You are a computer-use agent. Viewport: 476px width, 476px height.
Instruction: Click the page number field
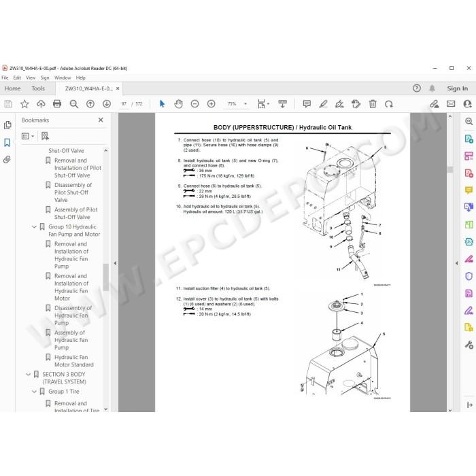124,104
